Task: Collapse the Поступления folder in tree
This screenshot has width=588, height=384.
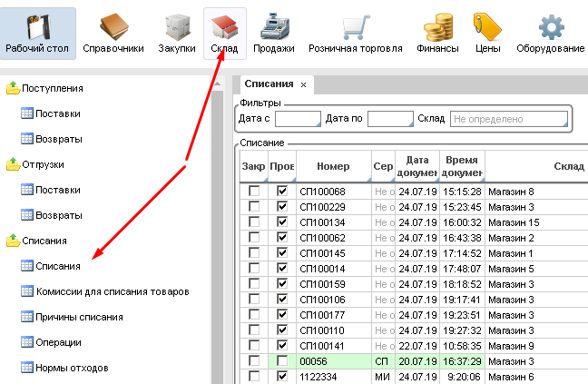Action: (x=14, y=88)
